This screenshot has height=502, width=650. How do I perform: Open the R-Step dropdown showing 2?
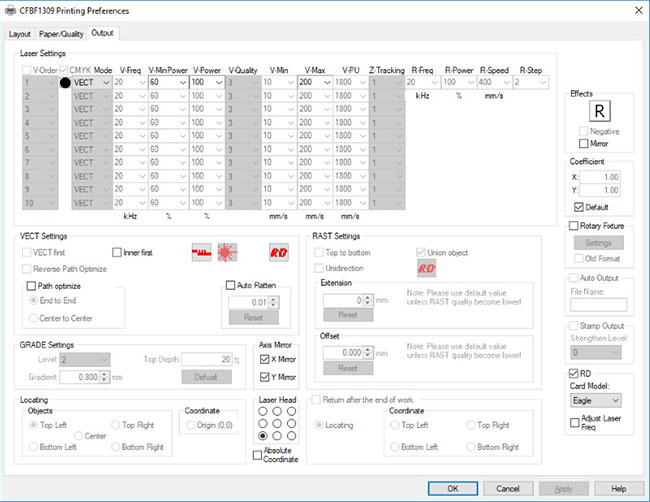tap(531, 82)
